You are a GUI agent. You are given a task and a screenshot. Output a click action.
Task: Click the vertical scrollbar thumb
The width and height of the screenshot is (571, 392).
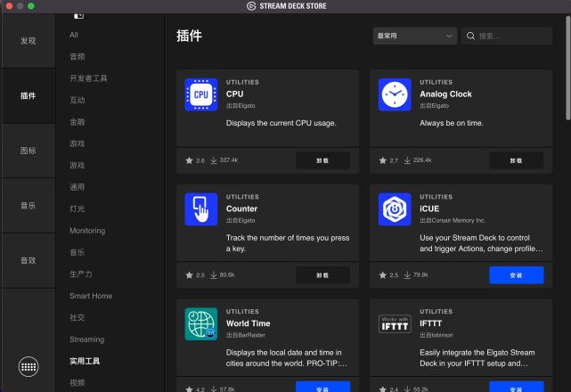pos(567,68)
